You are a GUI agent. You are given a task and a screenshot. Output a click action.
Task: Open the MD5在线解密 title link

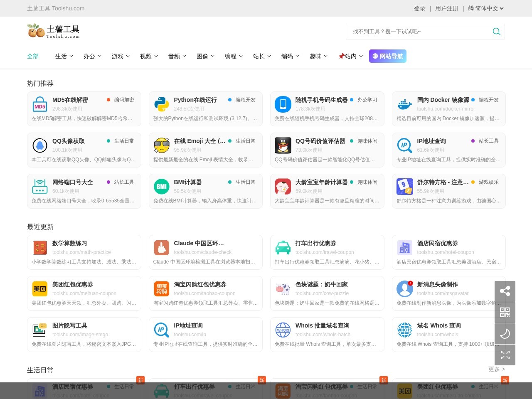coord(70,100)
